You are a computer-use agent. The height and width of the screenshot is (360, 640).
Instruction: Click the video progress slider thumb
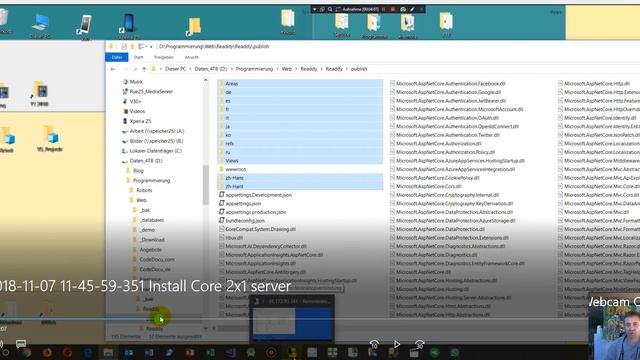(x=160, y=319)
